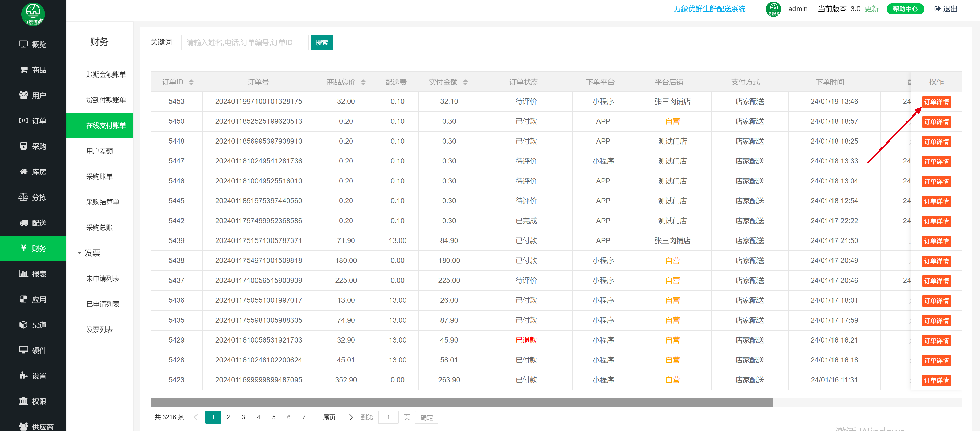Screen dimensions: 980x431
Task: Sort by 实付金额 column arrows
Action: click(x=465, y=82)
